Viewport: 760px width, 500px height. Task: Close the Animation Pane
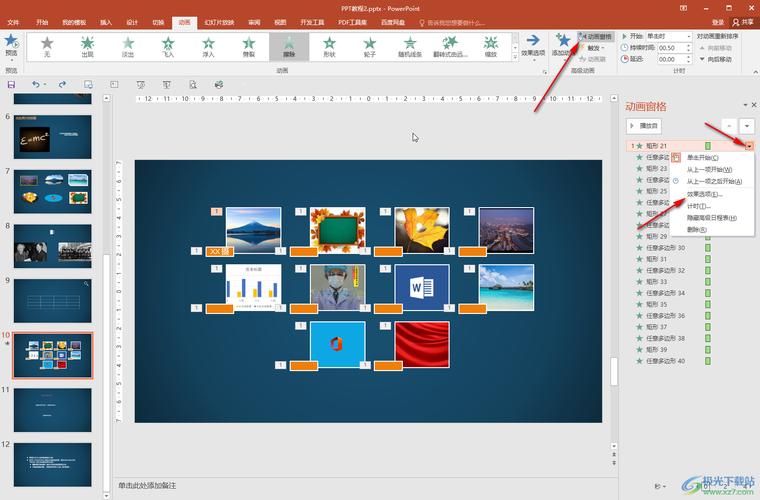(x=754, y=105)
